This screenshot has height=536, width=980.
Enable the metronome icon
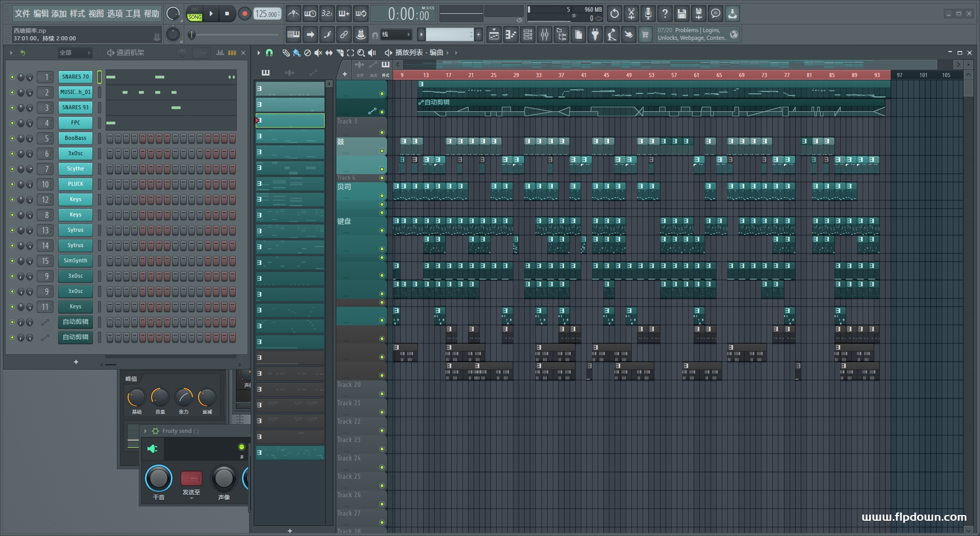[293, 14]
